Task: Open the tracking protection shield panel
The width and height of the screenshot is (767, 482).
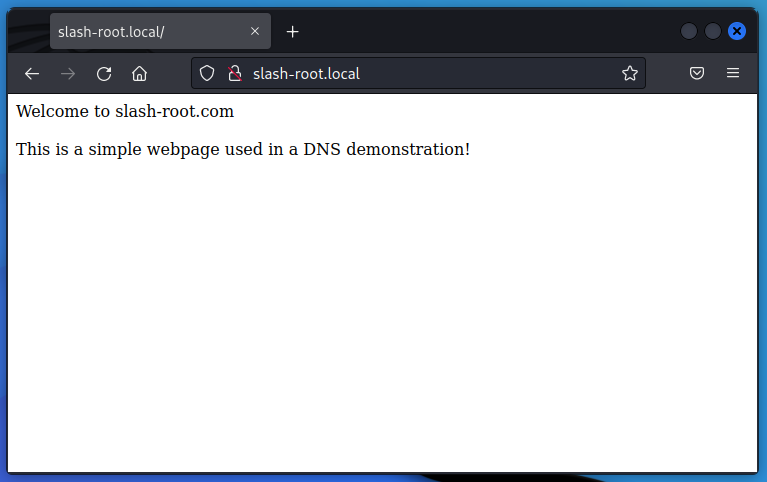Action: pyautogui.click(x=207, y=73)
